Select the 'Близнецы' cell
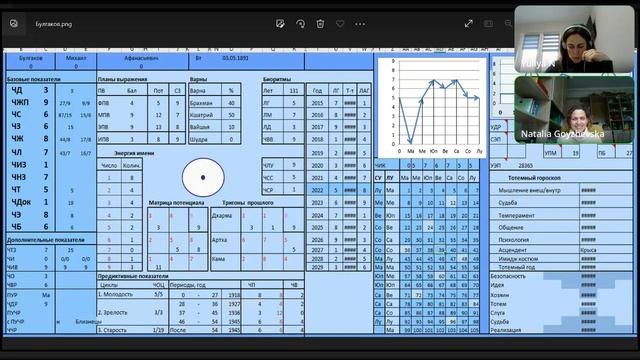Image resolution: width=640 pixels, height=360 pixels. [88, 322]
